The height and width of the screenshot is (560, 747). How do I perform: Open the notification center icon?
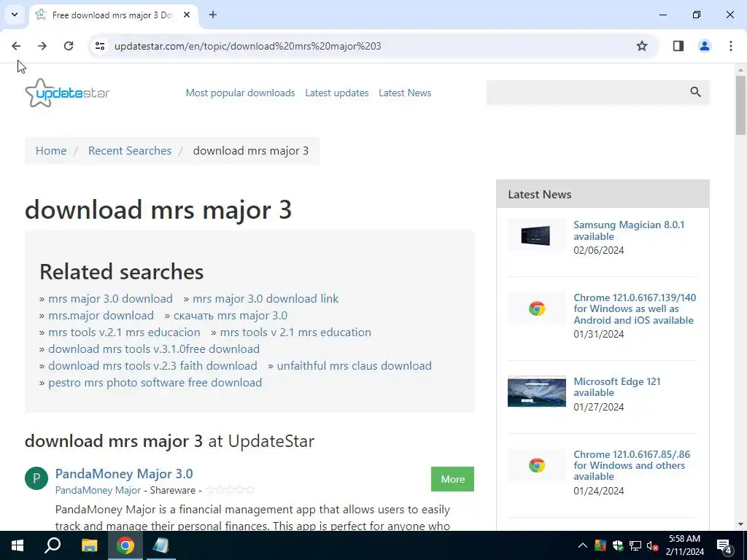pos(724,545)
